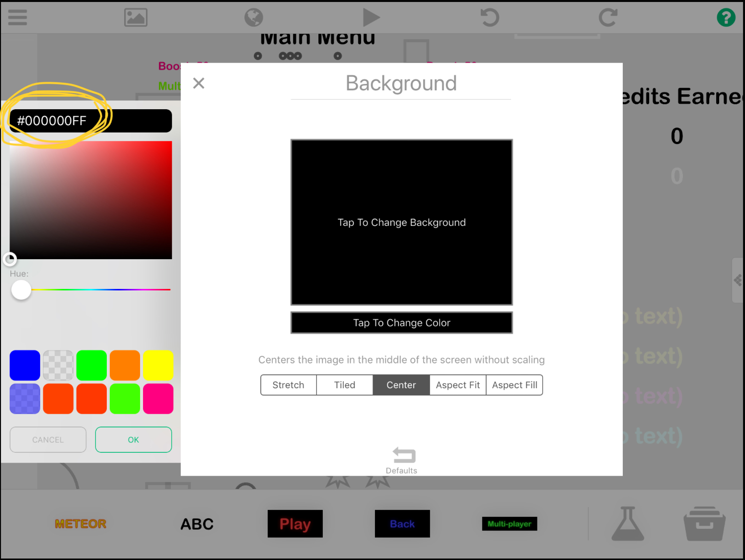Click the globe icon in toolbar

(x=254, y=17)
